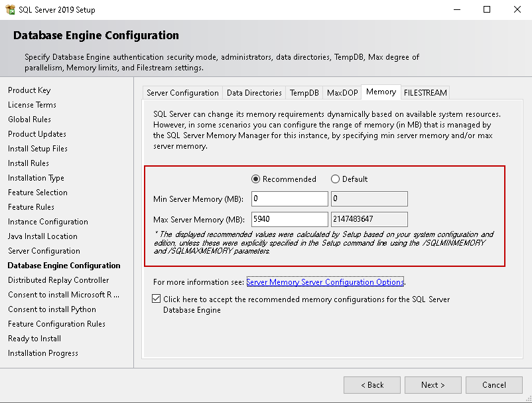The image size is (532, 403).
Task: Toggle accept recommended memory configurations checkbox
Action: (156, 299)
